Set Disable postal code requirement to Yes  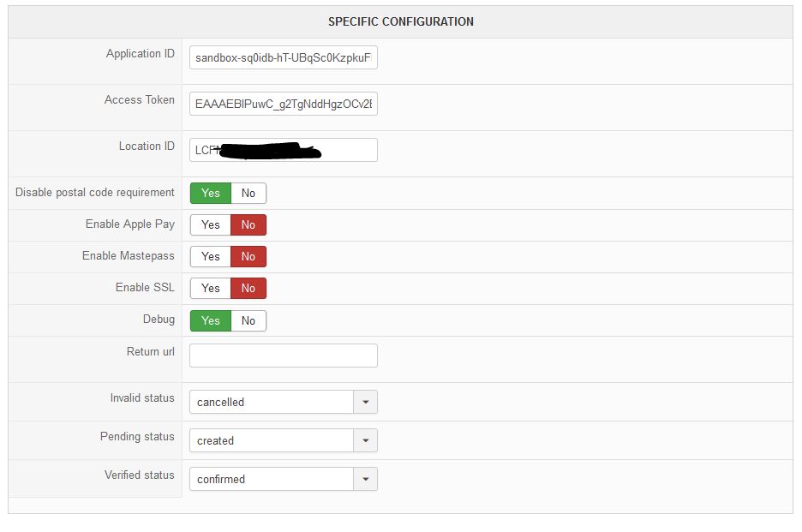(211, 194)
